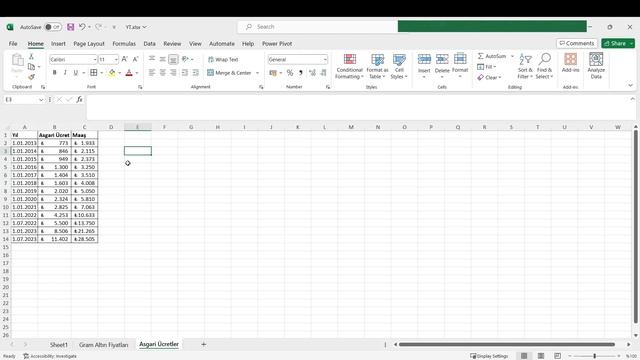Select cell containing 1.07.2023

(24, 239)
